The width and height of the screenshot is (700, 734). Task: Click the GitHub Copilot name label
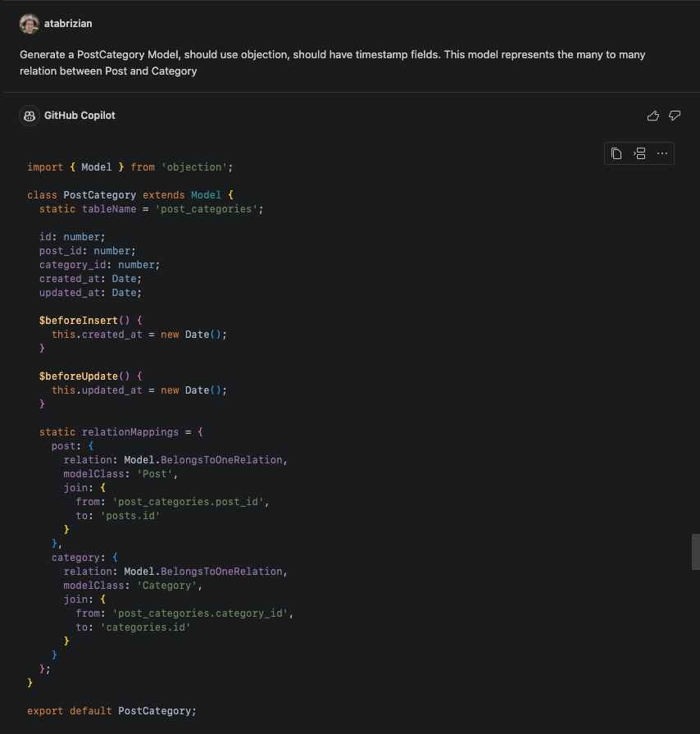(80, 116)
